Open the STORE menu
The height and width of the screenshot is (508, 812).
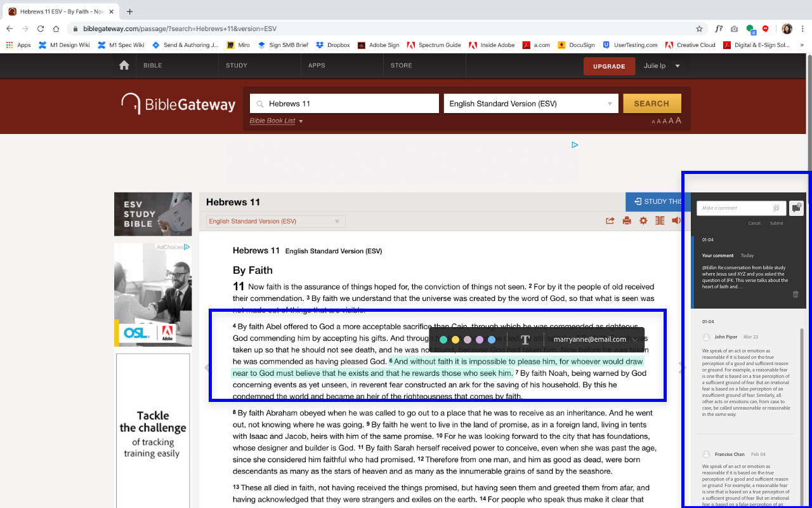point(402,65)
